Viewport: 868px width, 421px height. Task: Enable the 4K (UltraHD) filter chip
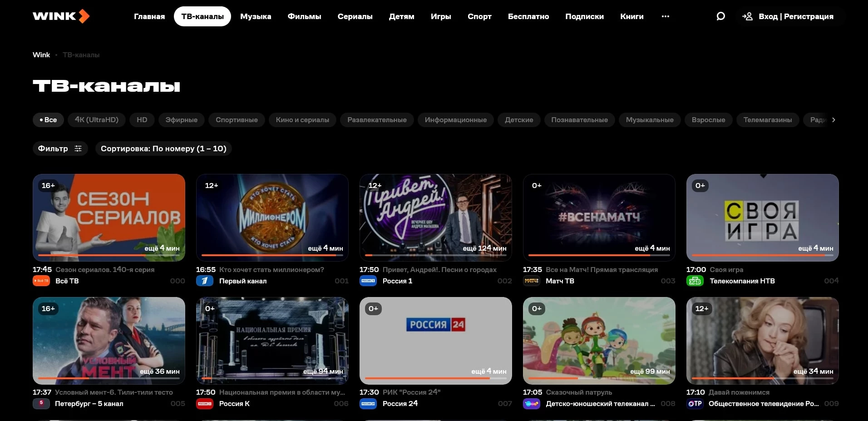point(96,120)
